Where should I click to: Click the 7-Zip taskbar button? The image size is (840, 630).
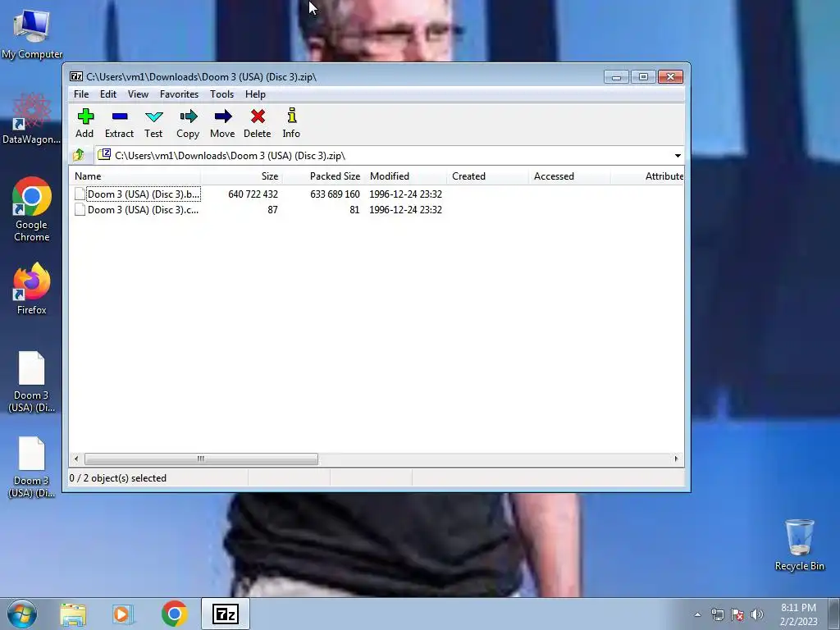[225, 614]
